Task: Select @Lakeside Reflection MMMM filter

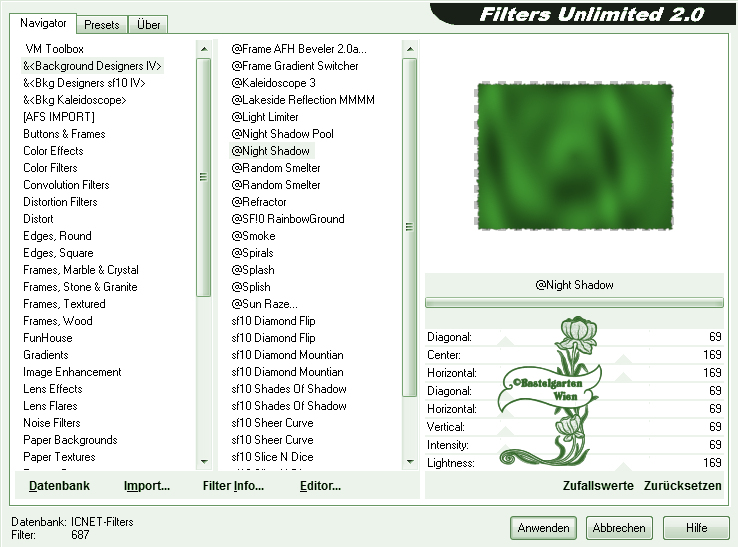Action: (x=303, y=100)
